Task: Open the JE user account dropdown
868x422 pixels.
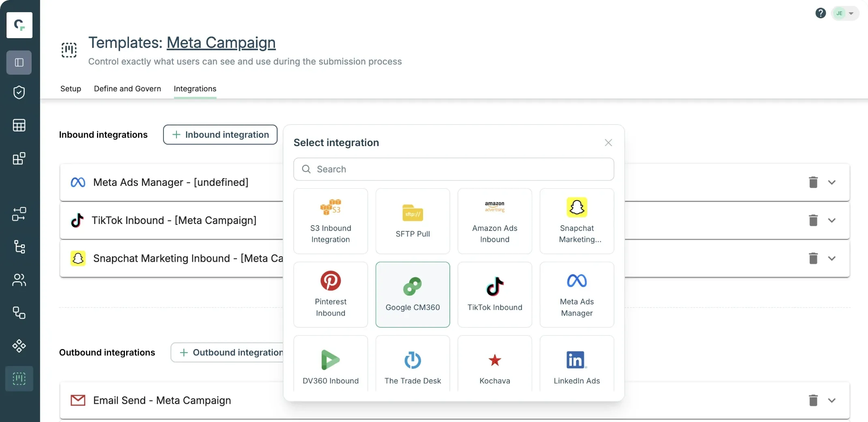Action: coord(845,13)
